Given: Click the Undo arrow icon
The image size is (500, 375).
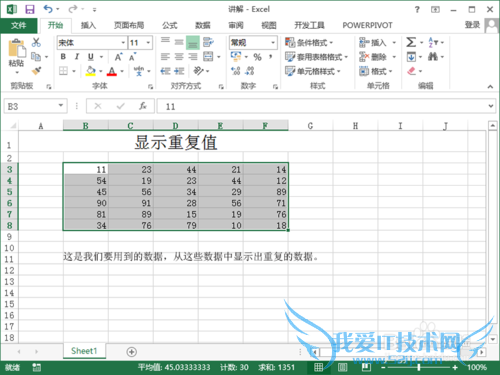Looking at the screenshot, I should tap(48, 9).
